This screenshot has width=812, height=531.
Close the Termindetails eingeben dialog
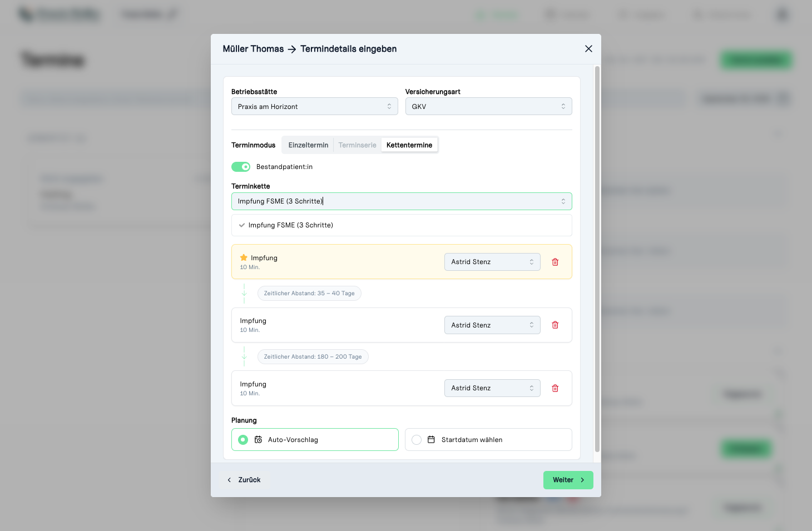588,49
